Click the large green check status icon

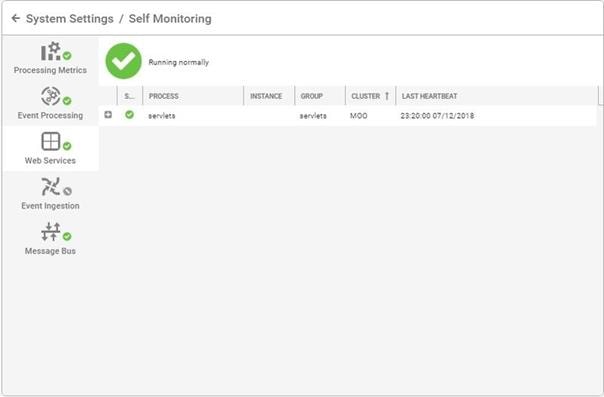[124, 61]
